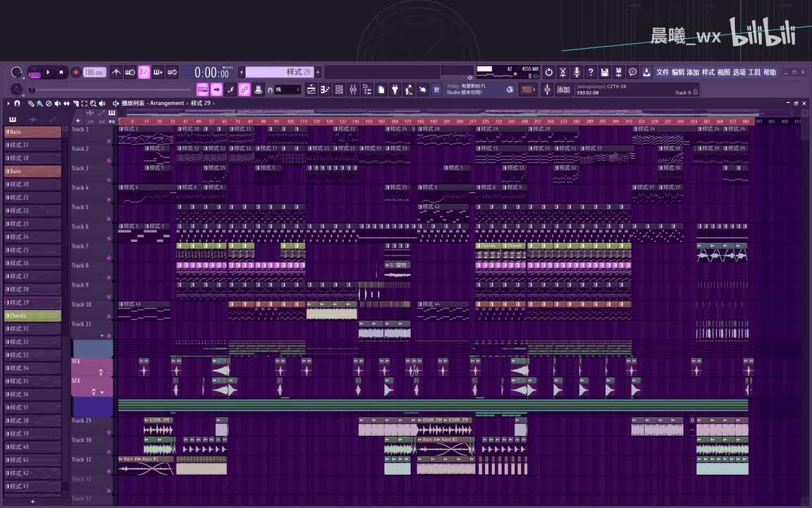The image size is (812, 508).
Task: Adjust the main pitch knob
Action: coord(17,89)
